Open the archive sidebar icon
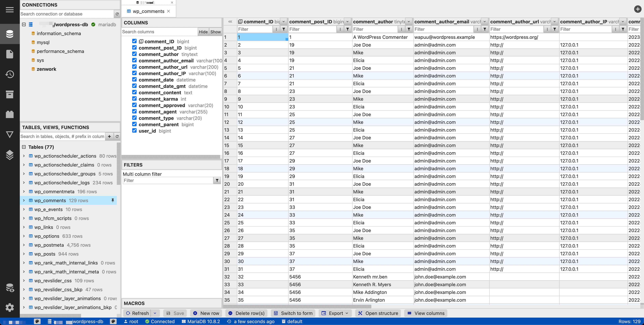The width and height of the screenshot is (644, 325). point(10,94)
